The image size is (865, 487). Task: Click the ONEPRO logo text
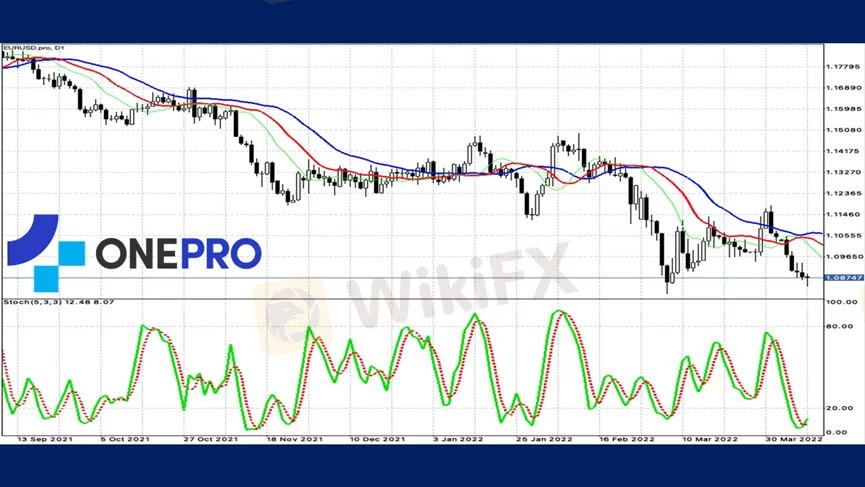pyautogui.click(x=179, y=254)
